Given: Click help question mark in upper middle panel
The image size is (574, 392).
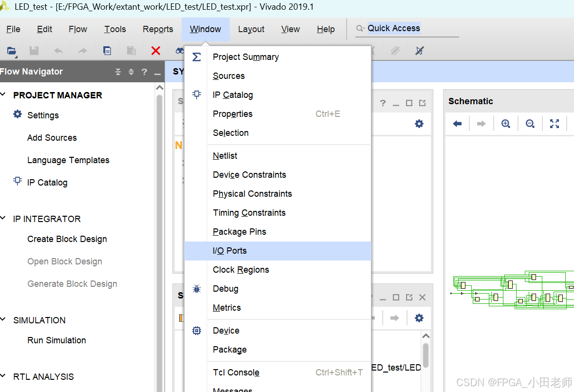Looking at the screenshot, I should point(383,103).
